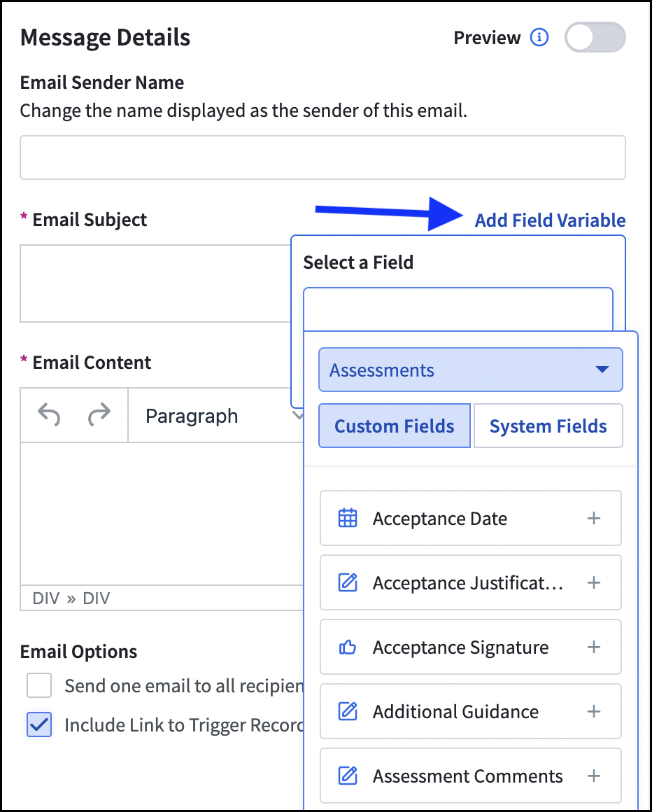Click the plus icon beside Additional Guidance
Image resolution: width=652 pixels, height=812 pixels.
(x=594, y=711)
